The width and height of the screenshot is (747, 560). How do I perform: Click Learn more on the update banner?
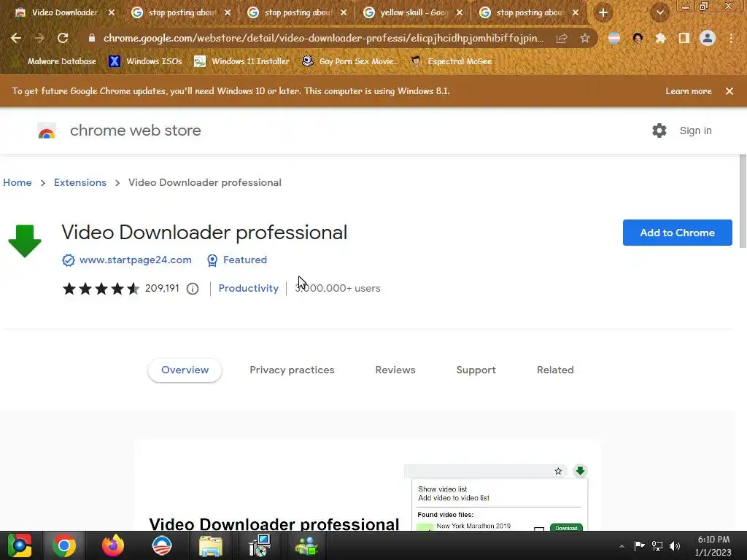click(x=689, y=91)
